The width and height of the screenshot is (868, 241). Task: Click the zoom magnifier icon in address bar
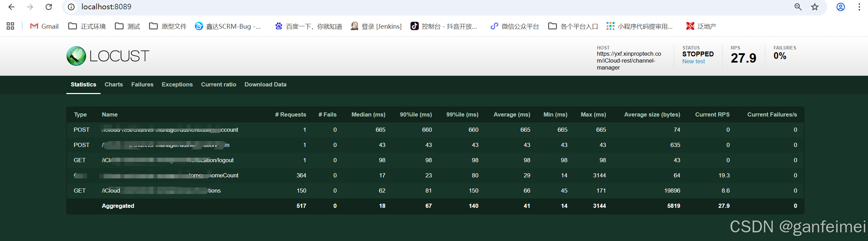click(798, 7)
